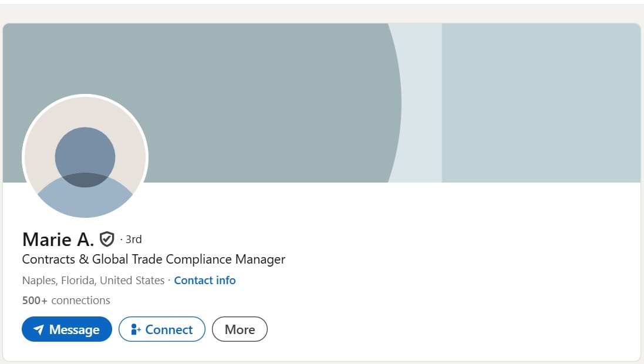Click the light blue right panel of banner
Screen dimensions: 644x364
point(541,103)
